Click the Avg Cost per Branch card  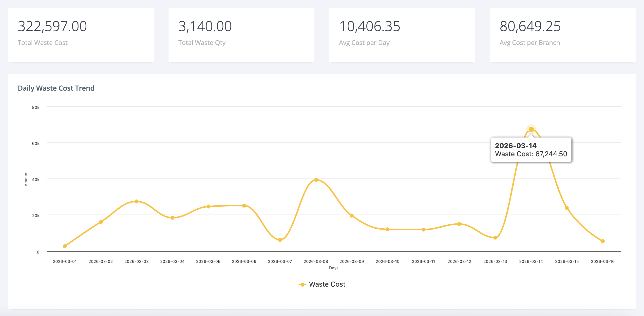pyautogui.click(x=562, y=35)
